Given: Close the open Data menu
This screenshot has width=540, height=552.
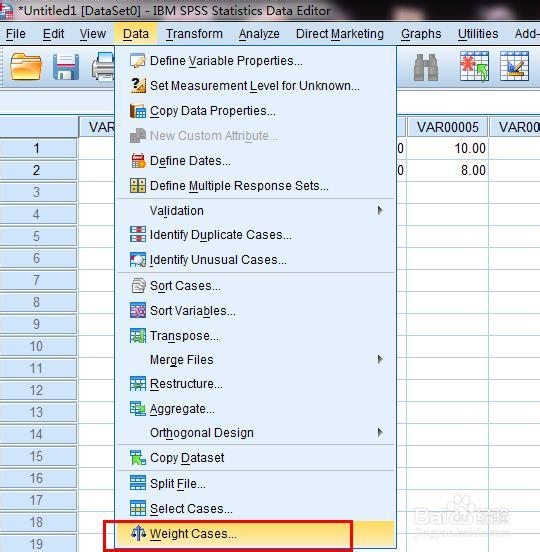Looking at the screenshot, I should pyautogui.click(x=136, y=34).
